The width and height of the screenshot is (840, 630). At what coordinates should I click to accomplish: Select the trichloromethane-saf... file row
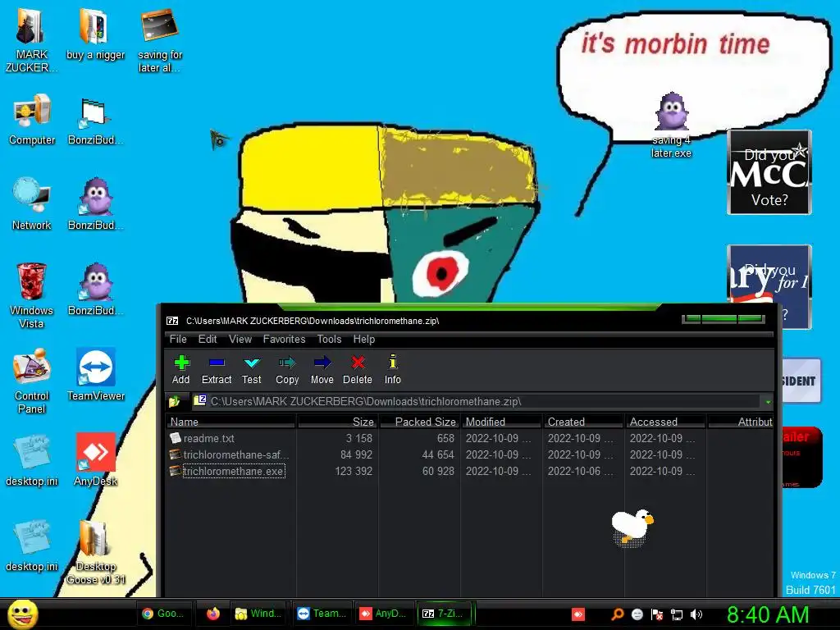470,454
